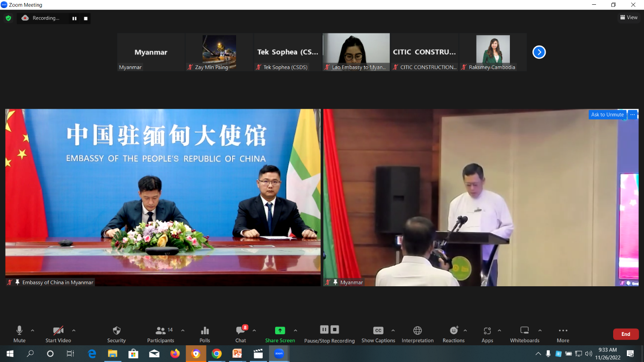Viewport: 644px width, 362px height.
Task: Expand the Apps options arrow
Action: [499, 330]
